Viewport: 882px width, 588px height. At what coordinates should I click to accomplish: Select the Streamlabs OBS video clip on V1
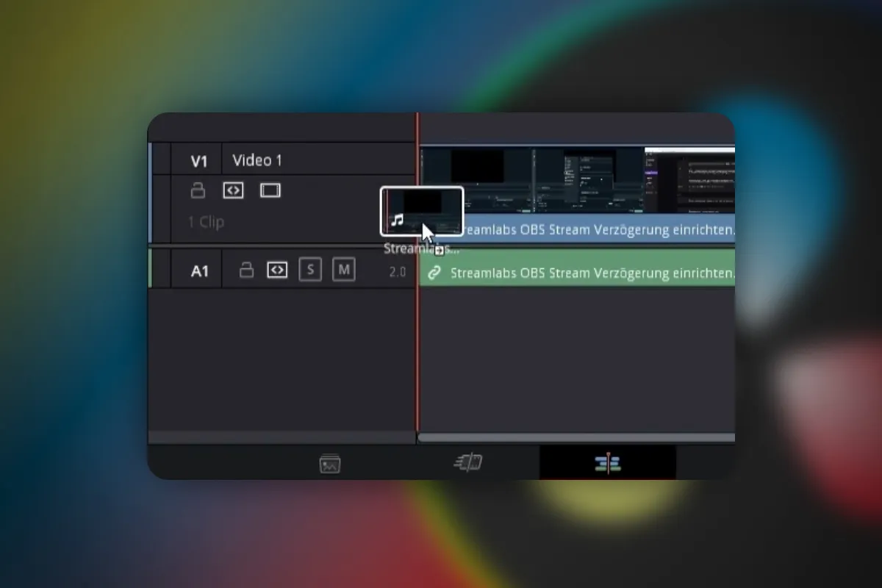578,194
